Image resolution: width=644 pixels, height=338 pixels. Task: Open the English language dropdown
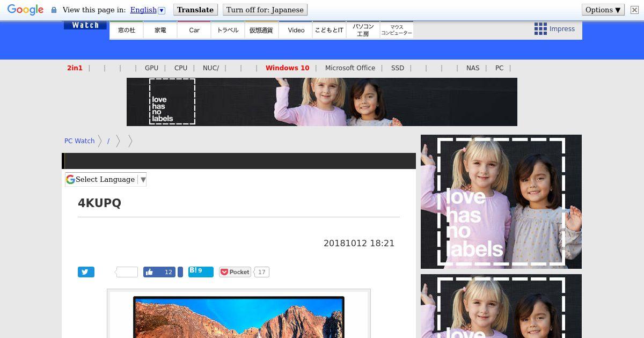pos(148,10)
